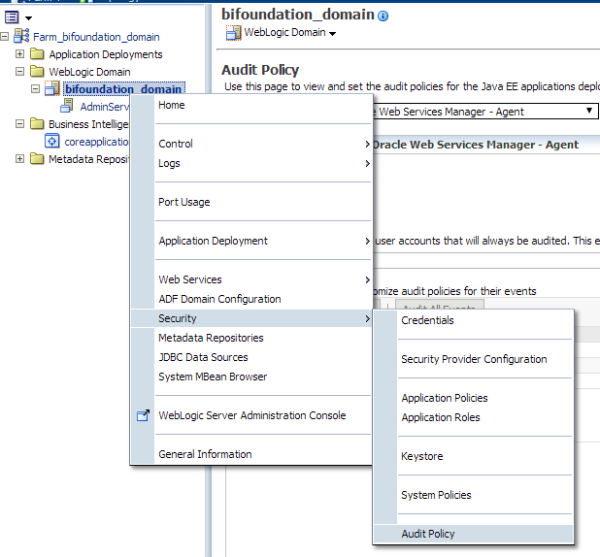This screenshot has width=600, height=557.
Task: Select Home in the context menu
Action: pyautogui.click(x=251, y=105)
